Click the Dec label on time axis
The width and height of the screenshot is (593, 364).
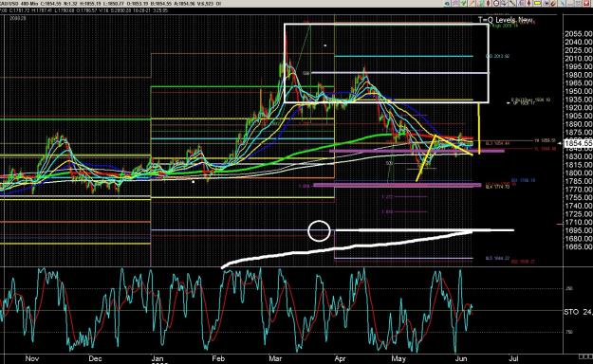pyautogui.click(x=95, y=358)
